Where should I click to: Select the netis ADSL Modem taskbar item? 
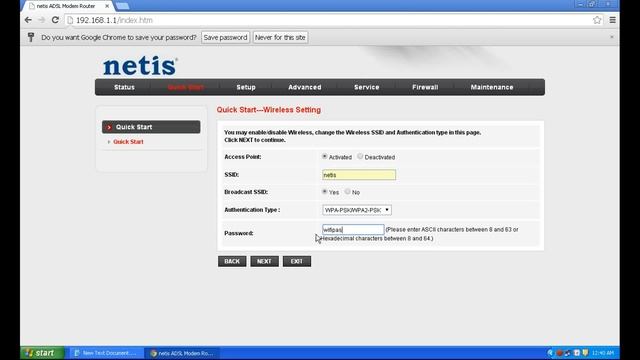coord(182,353)
